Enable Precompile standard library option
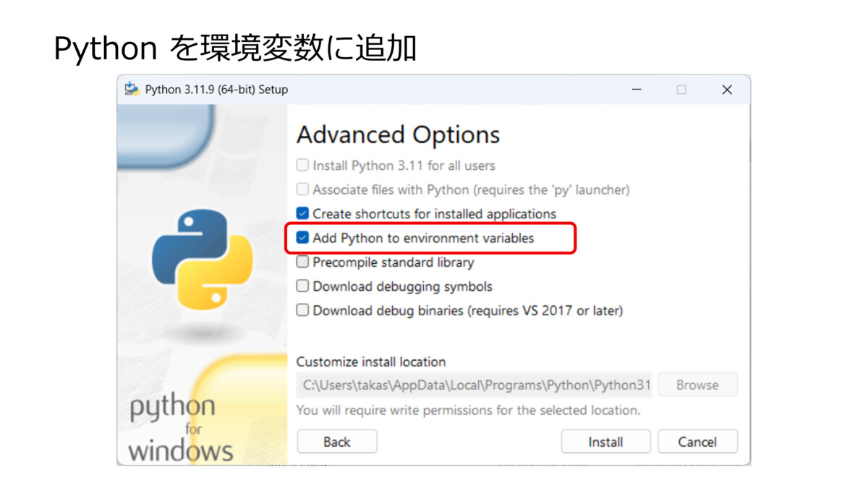 pos(302,262)
